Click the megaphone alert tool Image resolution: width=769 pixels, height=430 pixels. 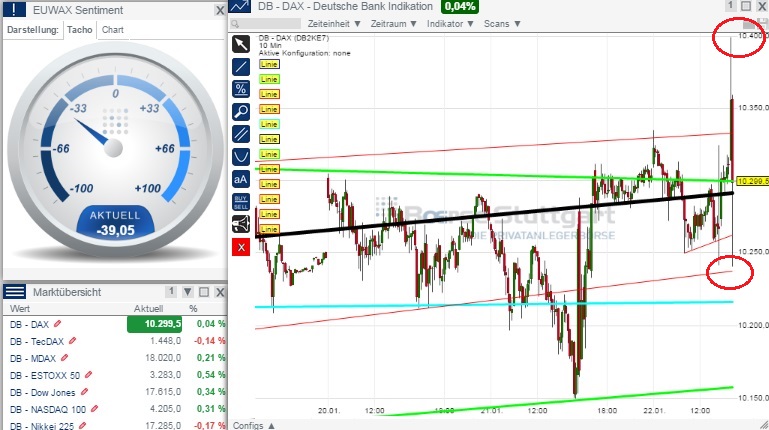241,224
